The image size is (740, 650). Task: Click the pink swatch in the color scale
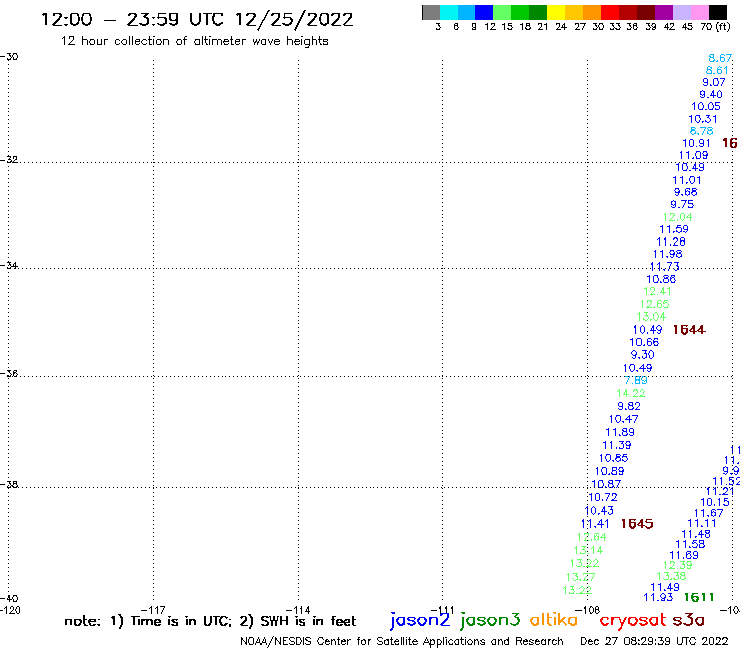pos(699,12)
